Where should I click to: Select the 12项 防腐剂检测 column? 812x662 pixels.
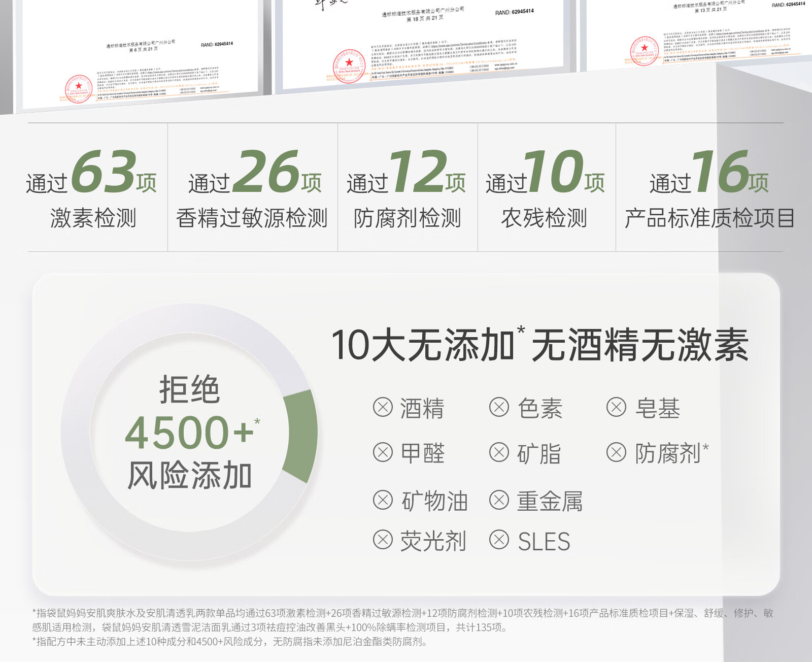coord(407,188)
